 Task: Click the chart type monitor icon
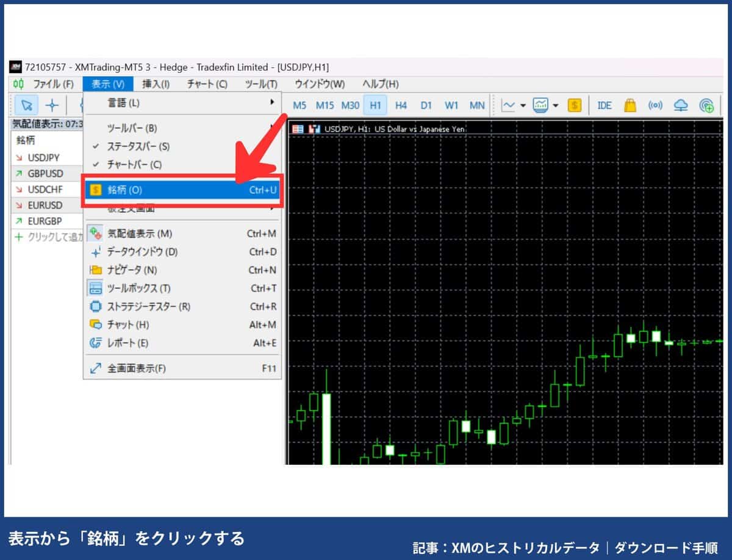click(540, 105)
